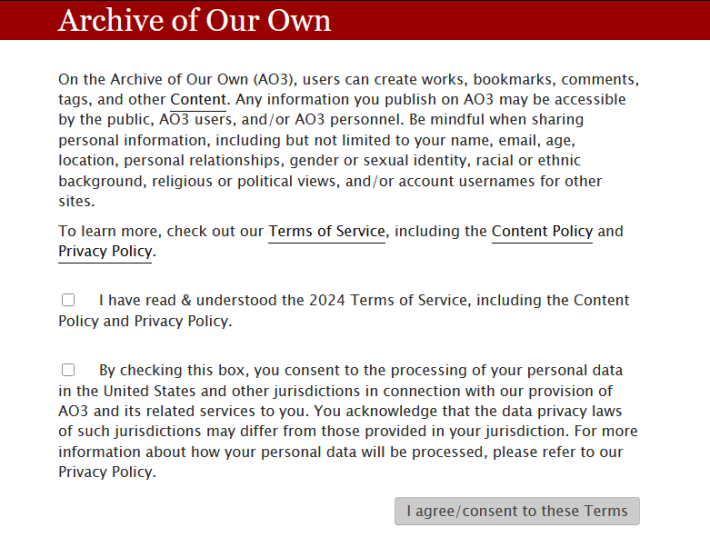Click the Archive of Our Own header title
This screenshot has height=537, width=710.
point(194,20)
